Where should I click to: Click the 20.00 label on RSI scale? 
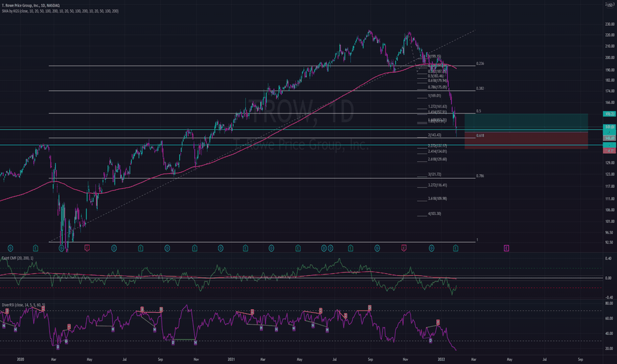609,349
